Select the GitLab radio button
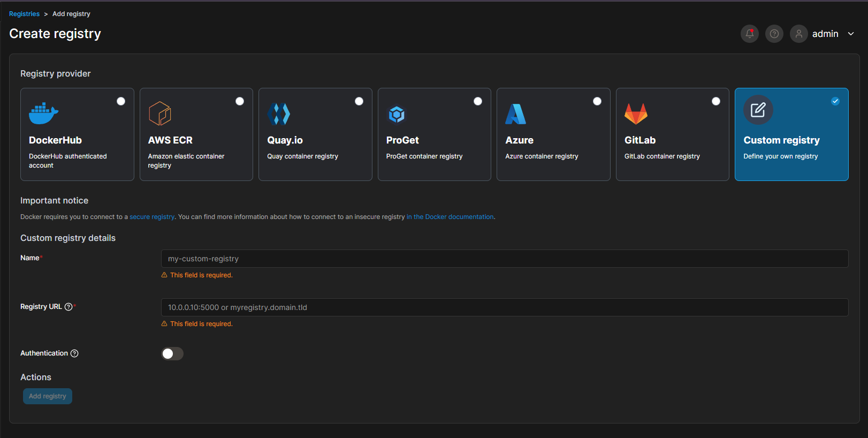This screenshot has height=438, width=868. click(716, 101)
